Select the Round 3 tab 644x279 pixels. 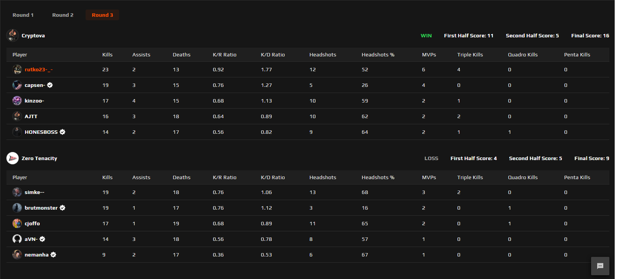click(x=103, y=15)
